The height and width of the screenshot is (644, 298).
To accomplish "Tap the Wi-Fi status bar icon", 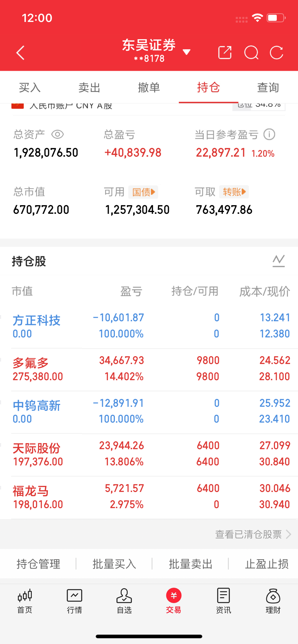I will tap(257, 17).
